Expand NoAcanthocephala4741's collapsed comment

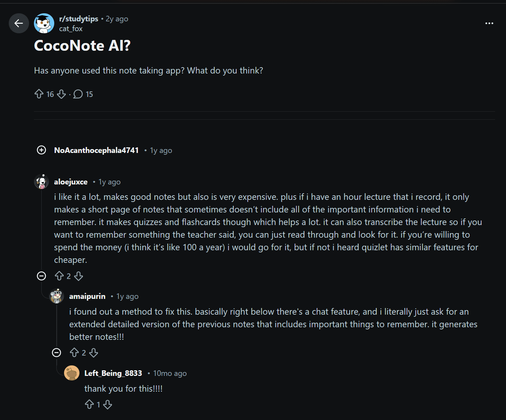click(41, 150)
